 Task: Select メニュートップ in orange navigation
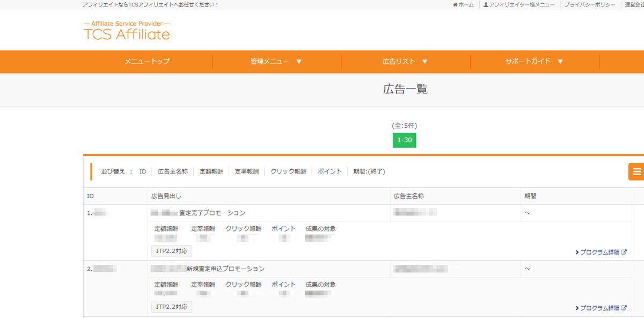click(x=147, y=62)
